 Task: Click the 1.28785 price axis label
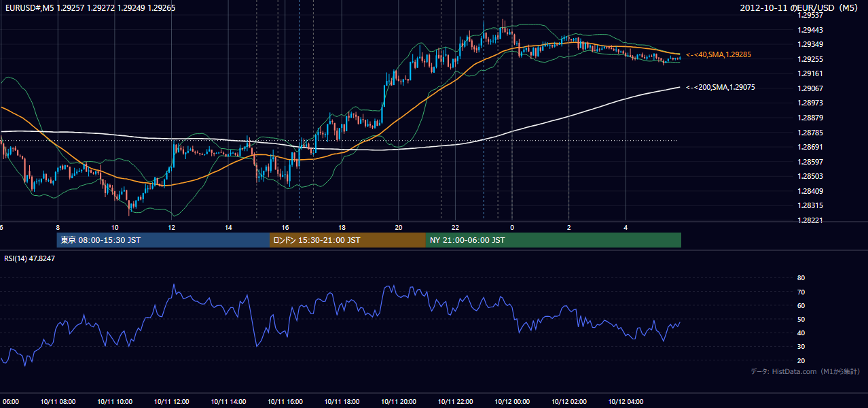[809, 133]
